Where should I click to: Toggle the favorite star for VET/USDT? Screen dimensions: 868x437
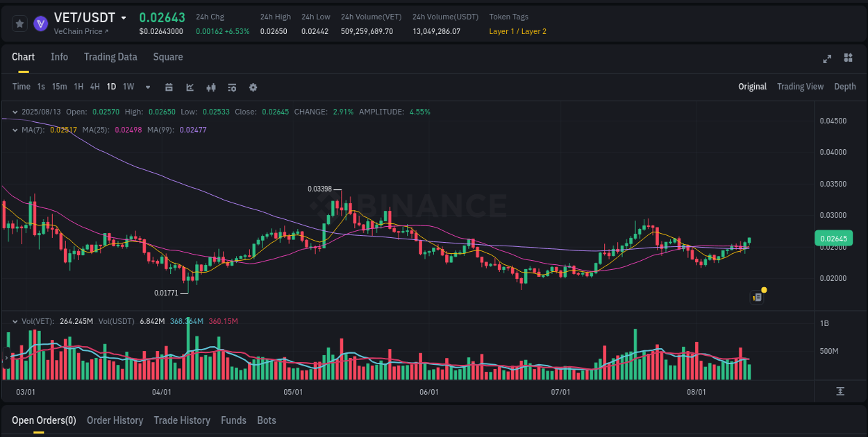19,23
